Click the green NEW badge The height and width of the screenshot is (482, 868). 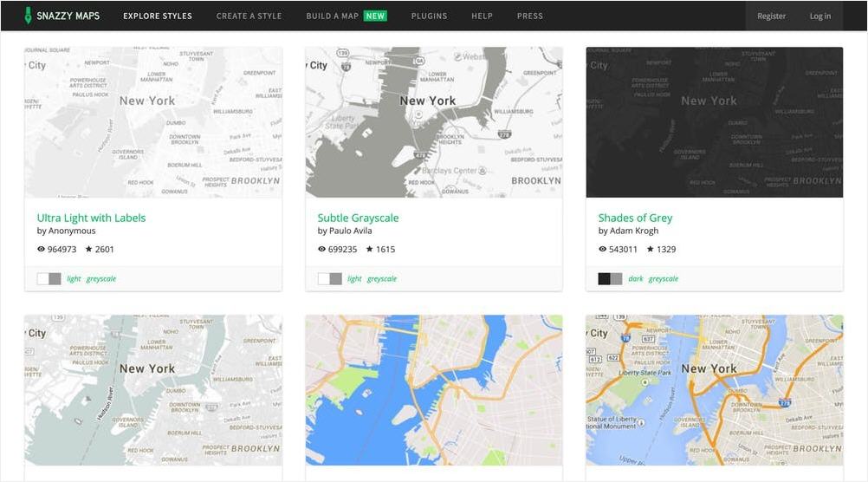pyautogui.click(x=375, y=16)
